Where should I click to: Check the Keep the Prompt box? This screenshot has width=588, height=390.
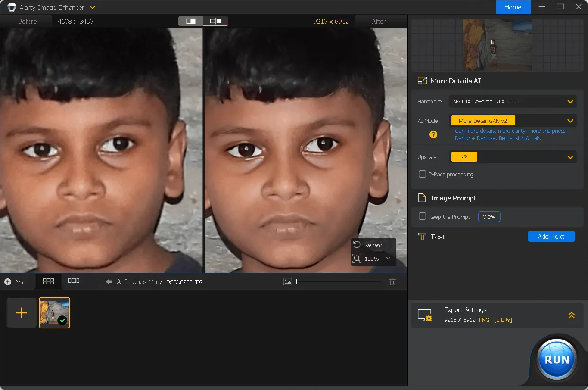pyautogui.click(x=423, y=216)
